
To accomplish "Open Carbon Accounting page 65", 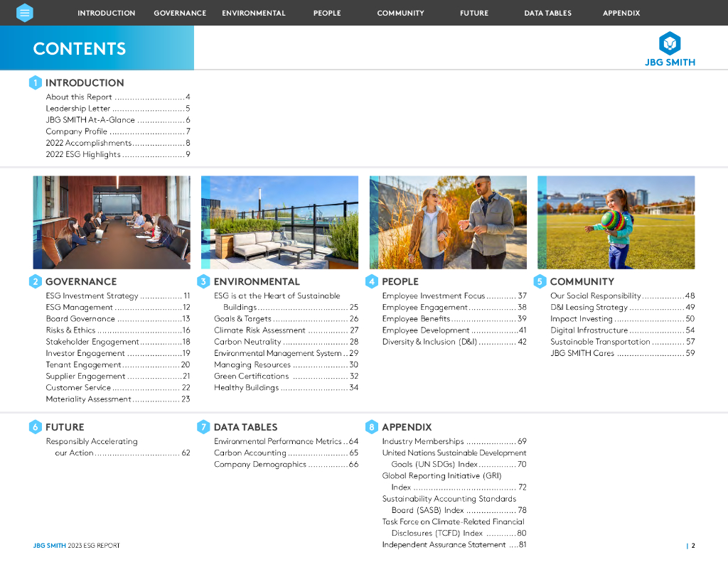I will click(286, 453).
